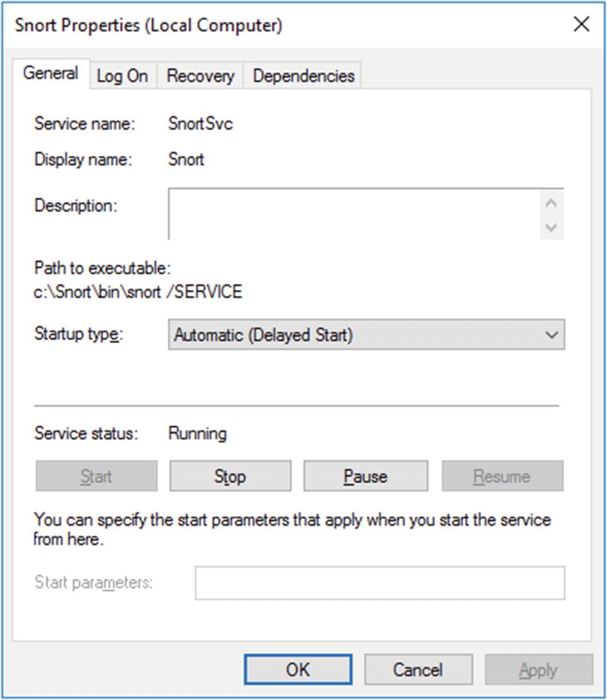Open the Log On tab
The image size is (607, 700).
tap(122, 76)
